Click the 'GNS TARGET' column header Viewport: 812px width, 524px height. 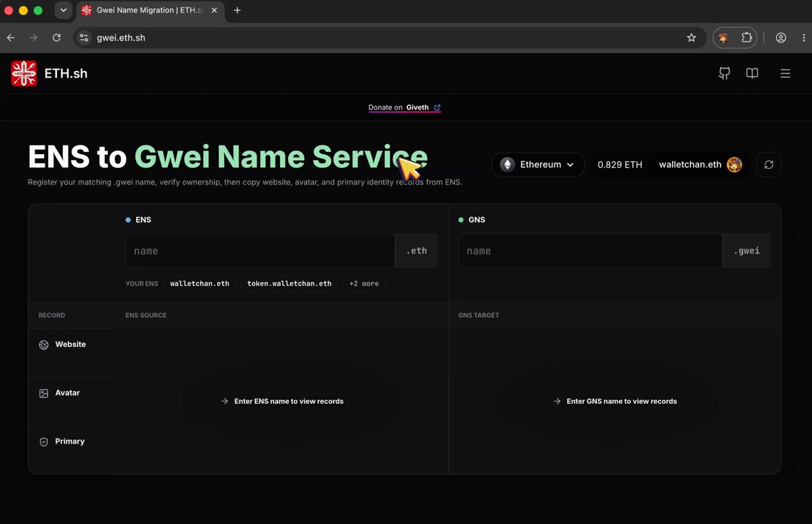(x=479, y=316)
